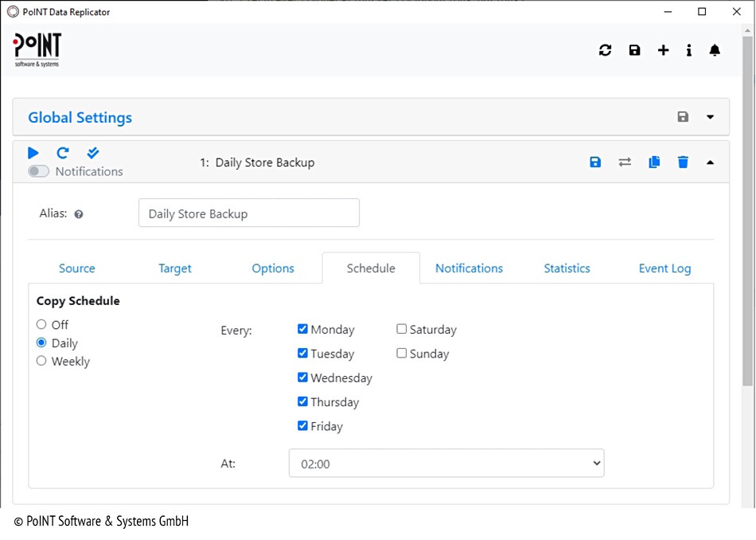The width and height of the screenshot is (756, 540).
Task: Switch to the Target tab
Action: 175,268
